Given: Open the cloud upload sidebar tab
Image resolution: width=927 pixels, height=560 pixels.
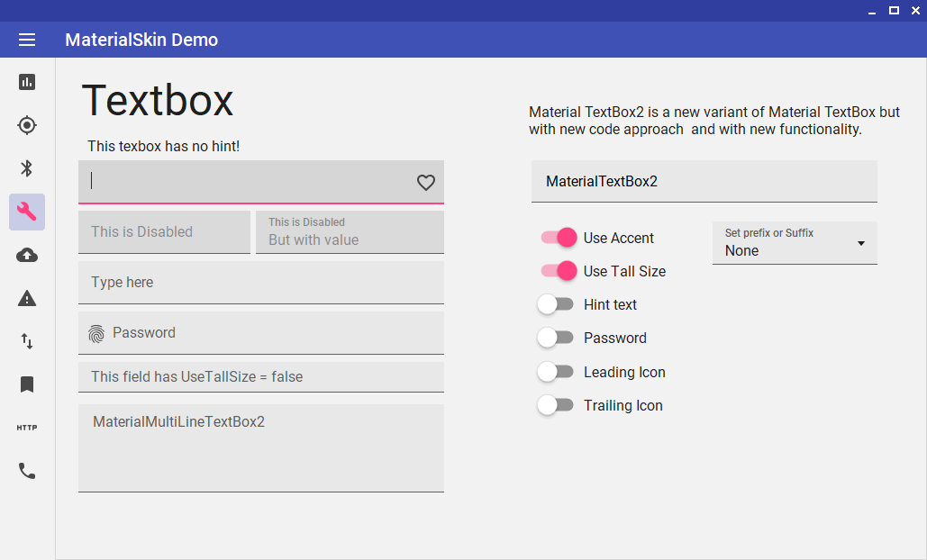Looking at the screenshot, I should (27, 255).
